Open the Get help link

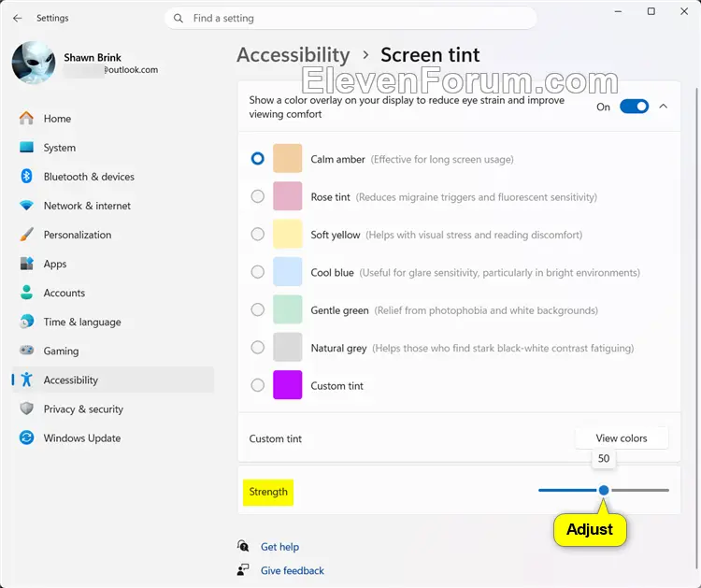[279, 547]
